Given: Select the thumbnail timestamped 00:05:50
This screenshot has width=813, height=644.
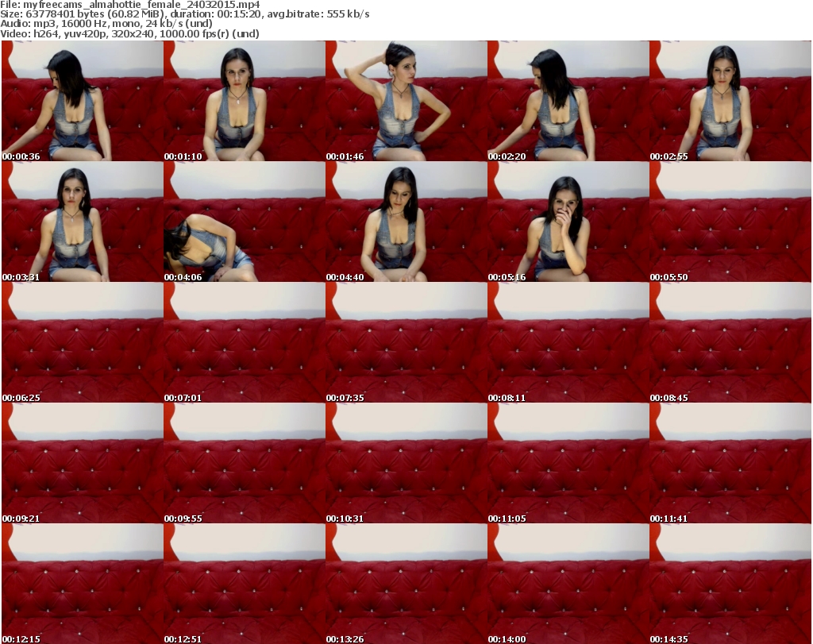Looking at the screenshot, I should [730, 222].
